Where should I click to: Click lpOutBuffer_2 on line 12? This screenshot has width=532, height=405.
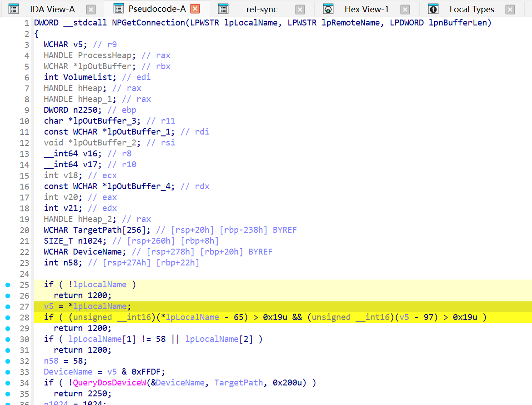tap(105, 142)
